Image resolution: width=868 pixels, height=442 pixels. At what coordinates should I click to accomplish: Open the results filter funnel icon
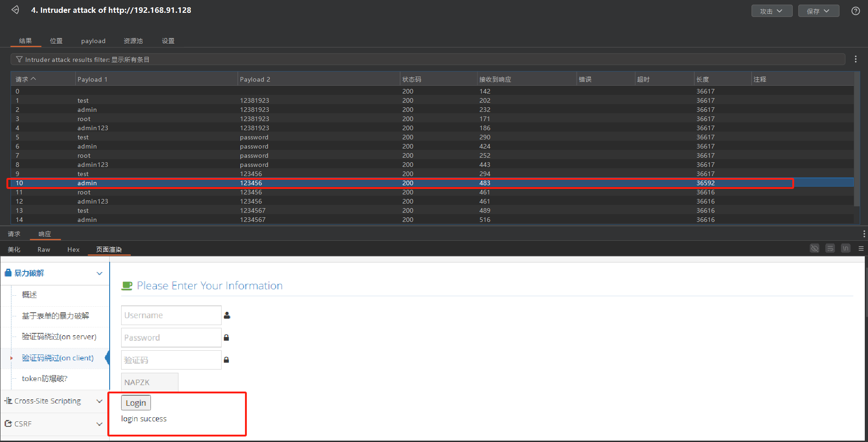point(19,60)
